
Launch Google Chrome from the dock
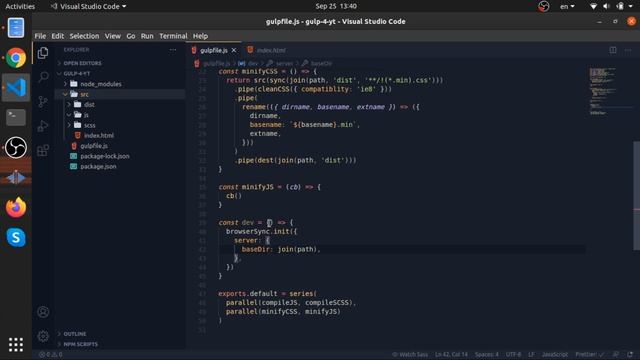tap(16, 58)
